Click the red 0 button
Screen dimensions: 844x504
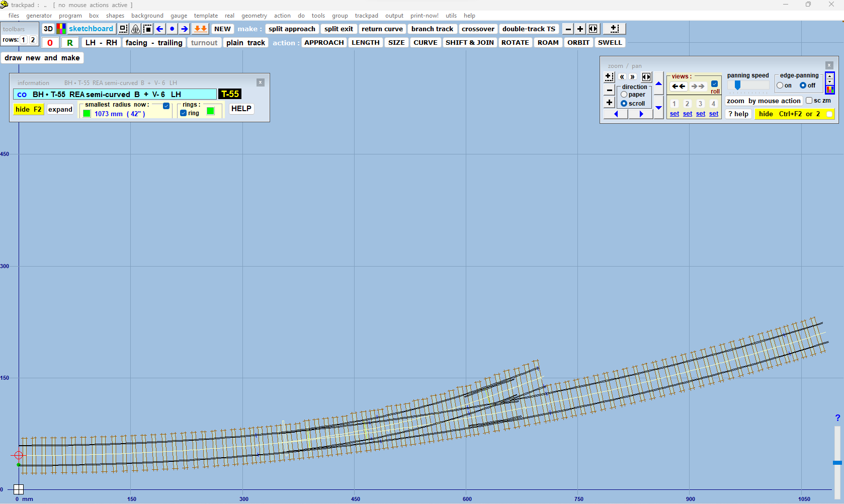[50, 43]
